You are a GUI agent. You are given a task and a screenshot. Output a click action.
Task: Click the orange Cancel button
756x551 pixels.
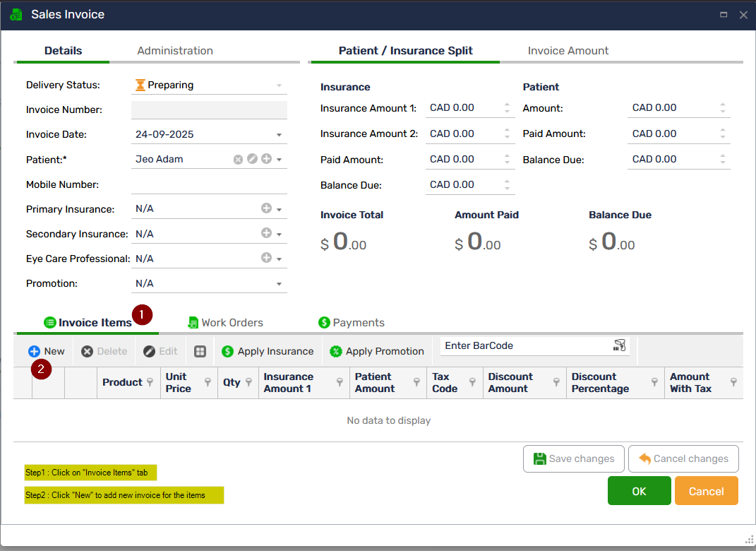point(706,491)
